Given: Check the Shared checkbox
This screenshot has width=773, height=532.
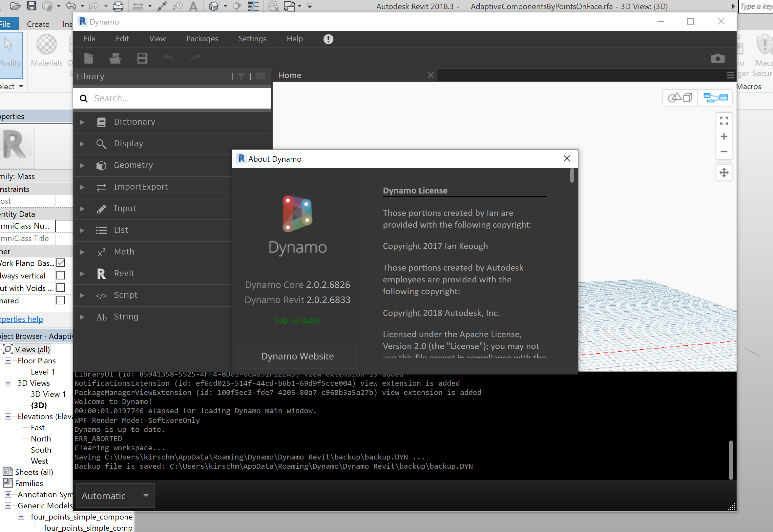Looking at the screenshot, I should point(61,300).
